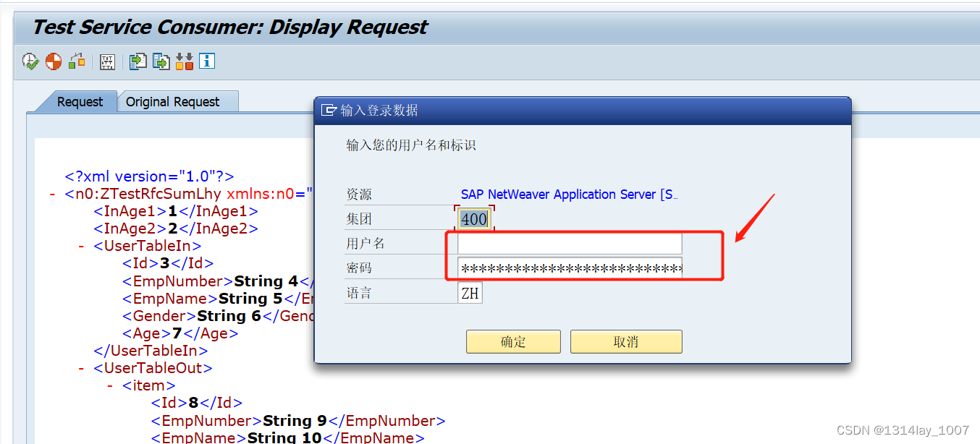
Task: Click the login dialog title bar icon
Action: pyautogui.click(x=329, y=111)
